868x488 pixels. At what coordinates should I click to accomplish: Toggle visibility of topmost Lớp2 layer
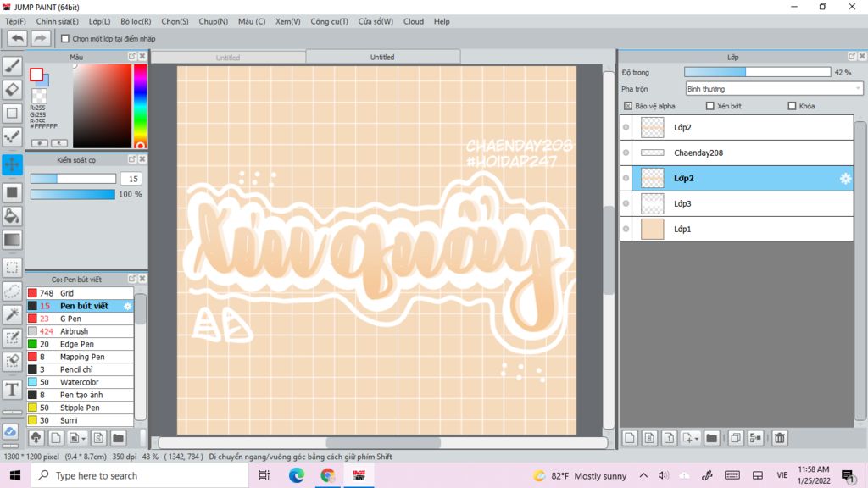pos(626,127)
